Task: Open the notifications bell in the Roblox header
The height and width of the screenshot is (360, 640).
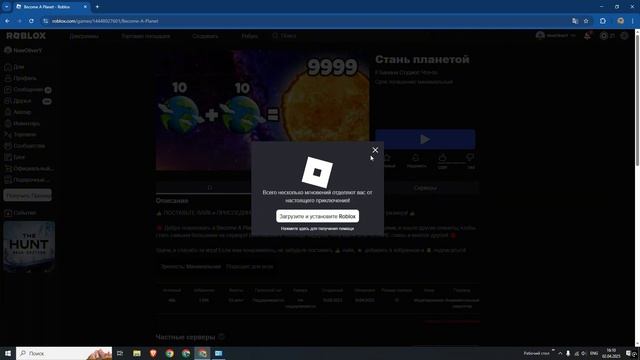Action: [587, 36]
